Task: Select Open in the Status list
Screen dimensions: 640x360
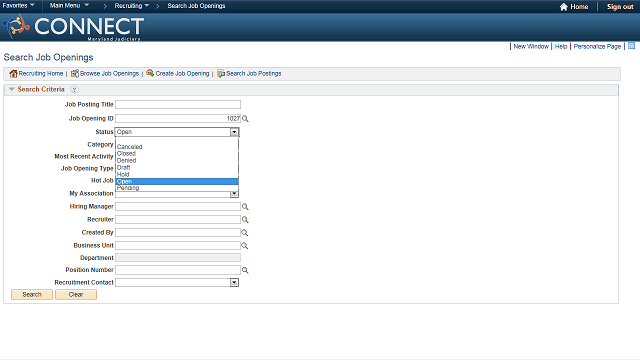Action: (177, 181)
